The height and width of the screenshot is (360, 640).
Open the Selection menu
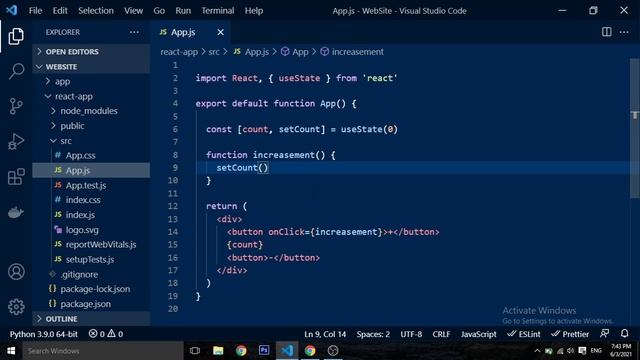96,11
